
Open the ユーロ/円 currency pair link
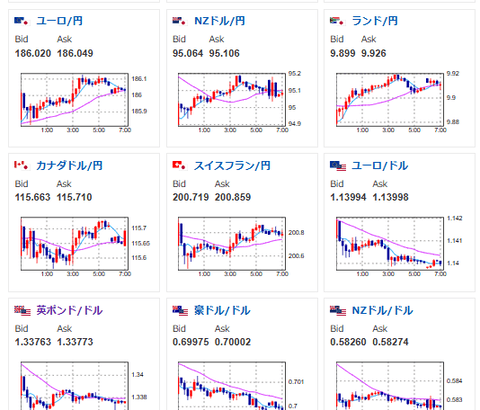(59, 21)
